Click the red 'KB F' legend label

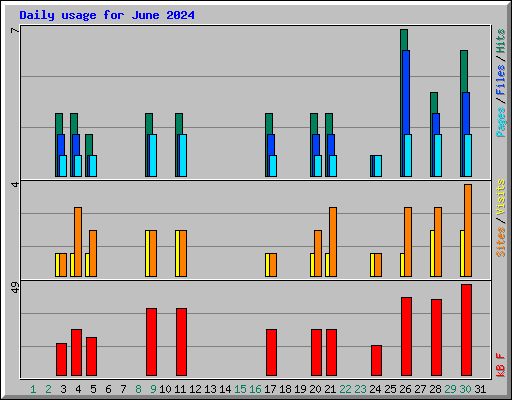coord(501,365)
